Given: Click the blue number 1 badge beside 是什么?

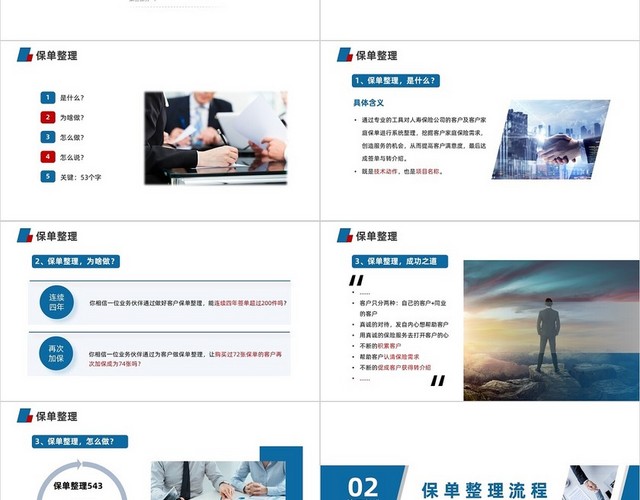Looking at the screenshot, I should (x=48, y=98).
